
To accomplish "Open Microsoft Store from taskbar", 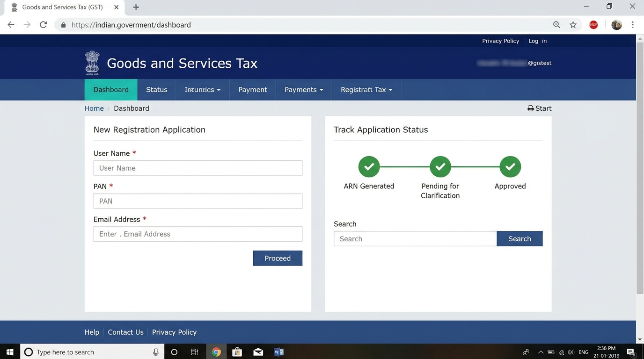I will point(237,352).
